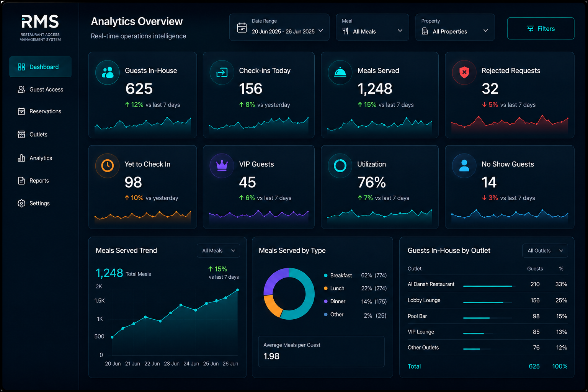Open Guest Access in sidebar
The width and height of the screenshot is (588, 392).
tap(41, 90)
